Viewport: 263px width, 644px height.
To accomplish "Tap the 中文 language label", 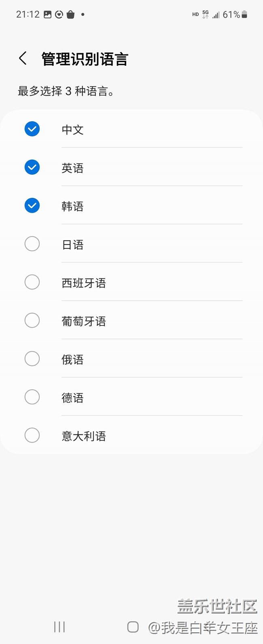I will pos(72,130).
